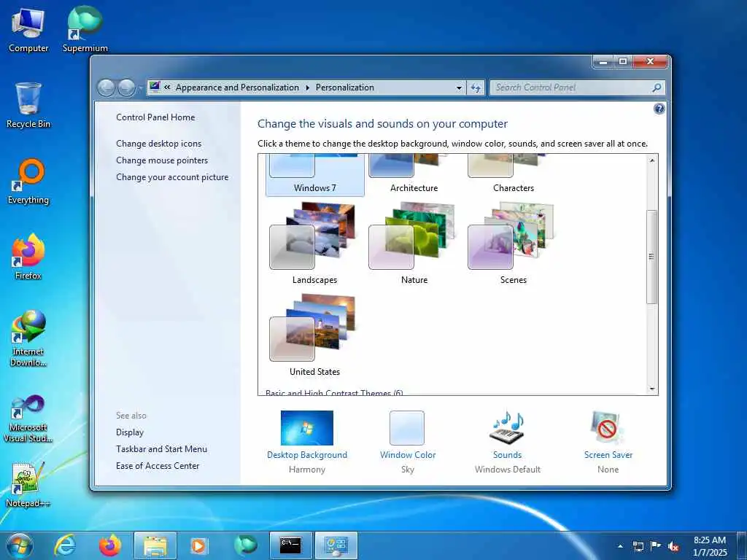Open Taskbar and Start Menu link
The image size is (747, 560).
coord(161,449)
